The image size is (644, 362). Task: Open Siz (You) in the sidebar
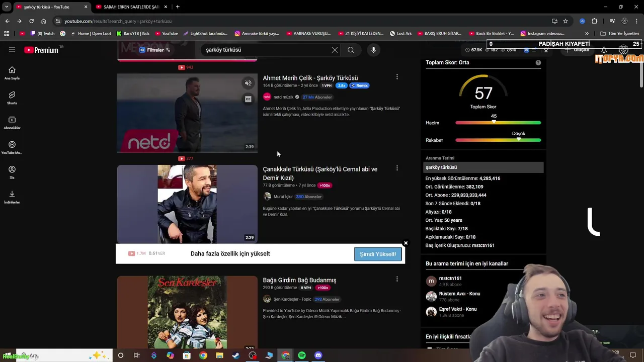pos(12,172)
